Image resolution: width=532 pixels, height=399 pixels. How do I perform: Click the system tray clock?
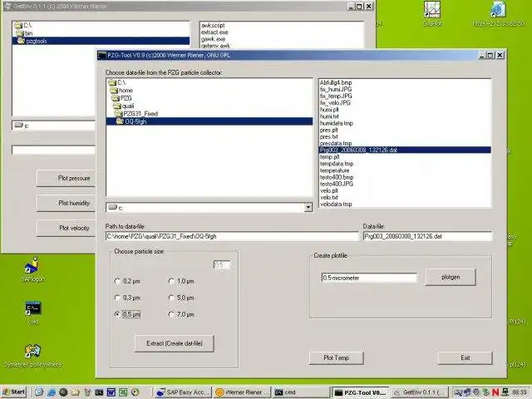(520, 392)
